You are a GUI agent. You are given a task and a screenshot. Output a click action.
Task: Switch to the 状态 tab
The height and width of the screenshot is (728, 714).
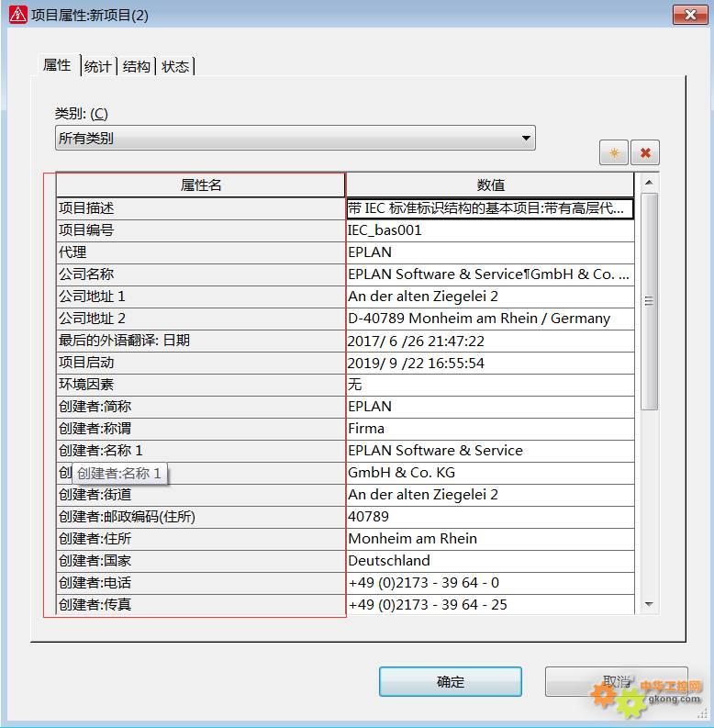click(x=175, y=66)
